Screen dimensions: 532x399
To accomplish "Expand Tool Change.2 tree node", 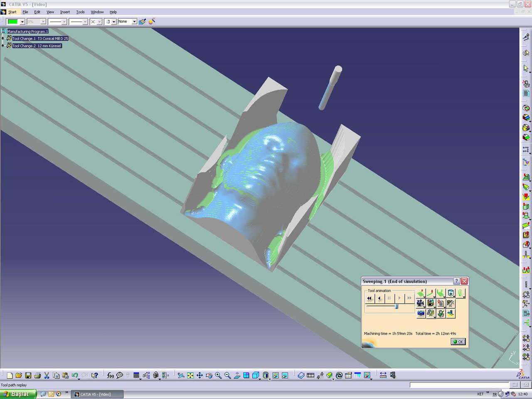I will 3,46.
